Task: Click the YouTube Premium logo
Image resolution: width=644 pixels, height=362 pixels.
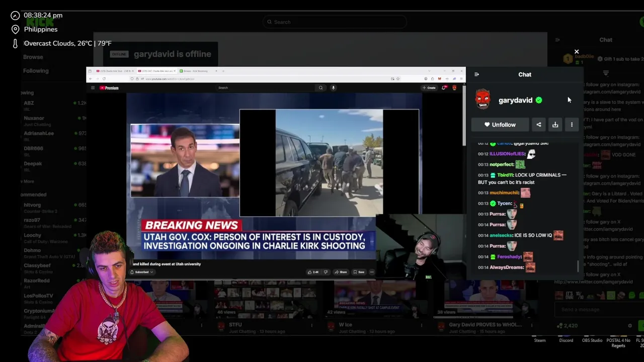Action: click(x=109, y=88)
